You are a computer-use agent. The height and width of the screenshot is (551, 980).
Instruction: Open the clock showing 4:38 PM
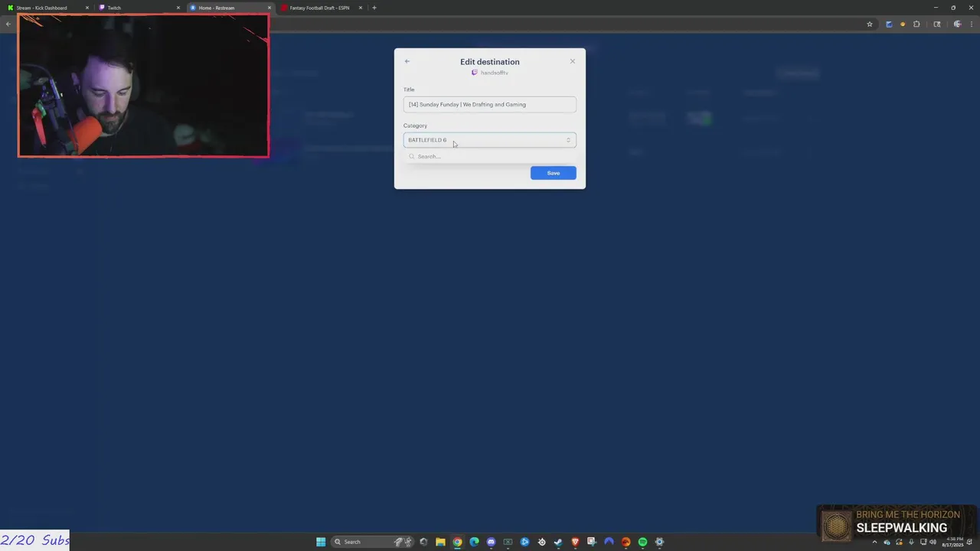(x=955, y=542)
